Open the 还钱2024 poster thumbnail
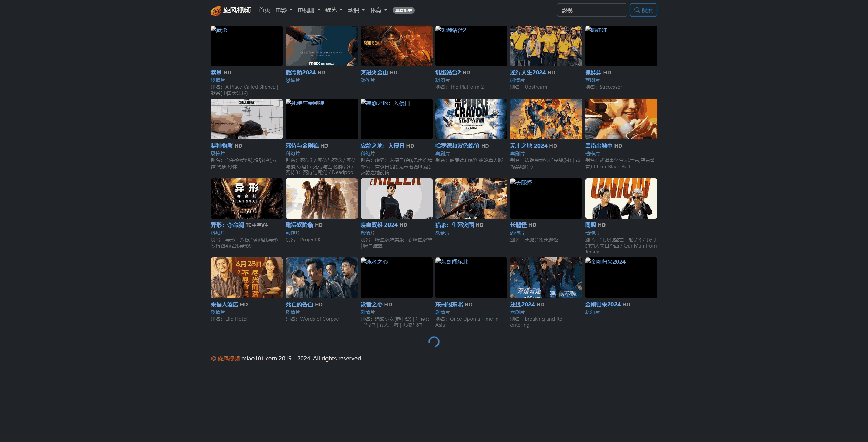 (546, 278)
